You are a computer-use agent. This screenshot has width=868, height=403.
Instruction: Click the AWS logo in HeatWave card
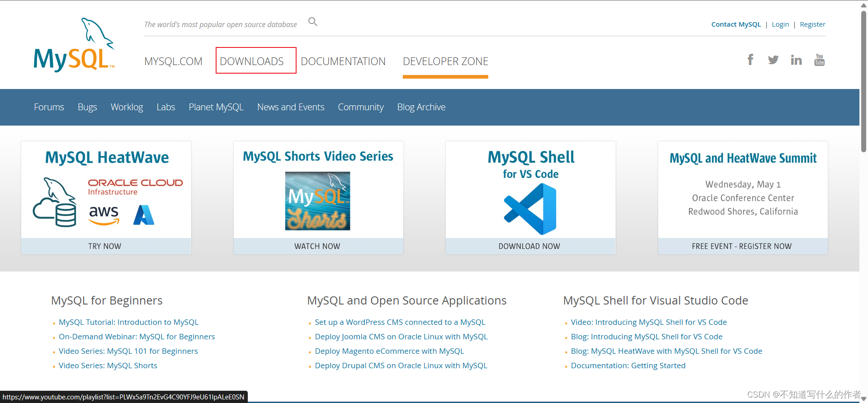pos(104,215)
